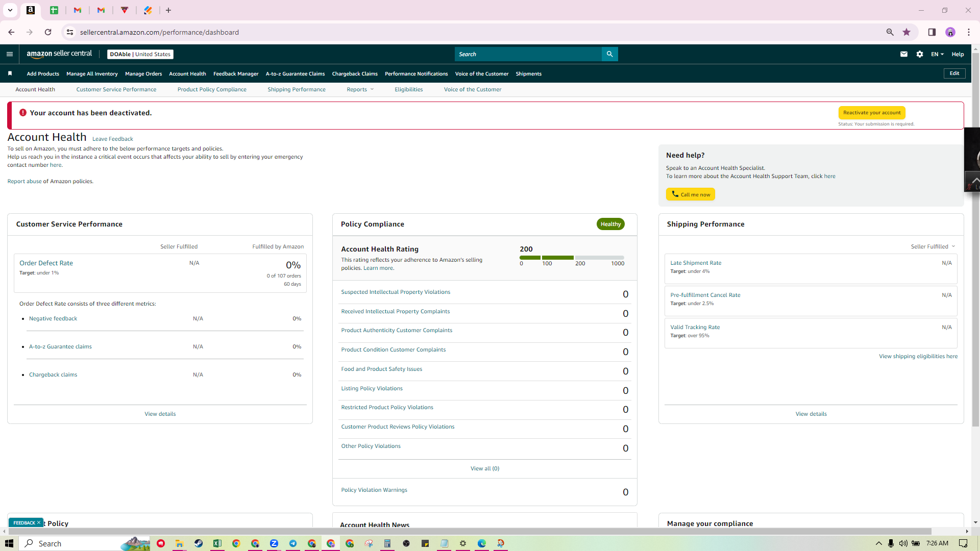Expand Seller Fulfilled dropdown in Shipping Performance
The width and height of the screenshot is (980, 551).
click(x=933, y=246)
